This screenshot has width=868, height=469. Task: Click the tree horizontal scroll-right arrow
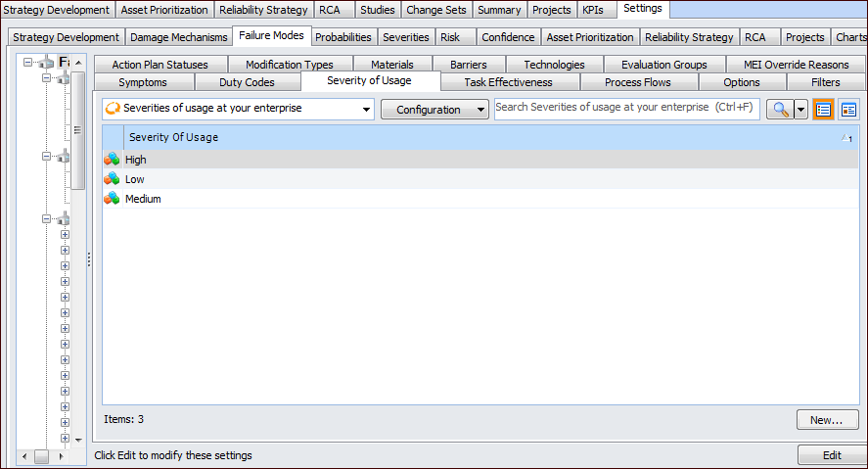tap(61, 457)
